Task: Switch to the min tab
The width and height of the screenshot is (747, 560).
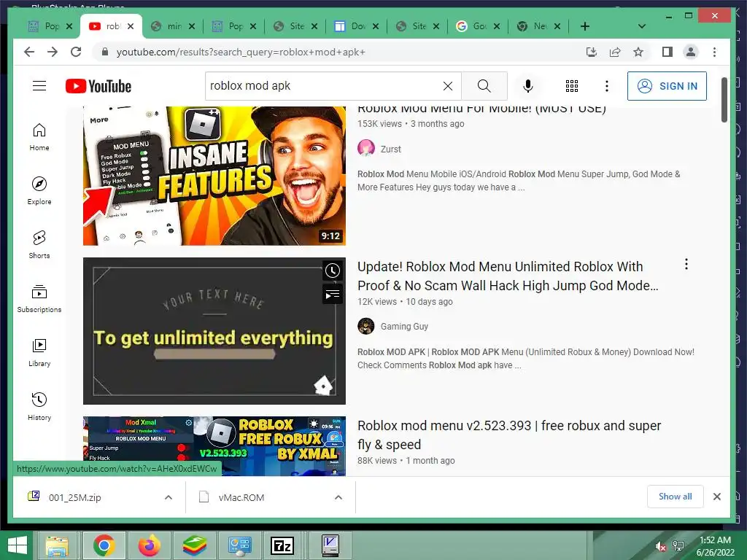Action: click(167, 26)
